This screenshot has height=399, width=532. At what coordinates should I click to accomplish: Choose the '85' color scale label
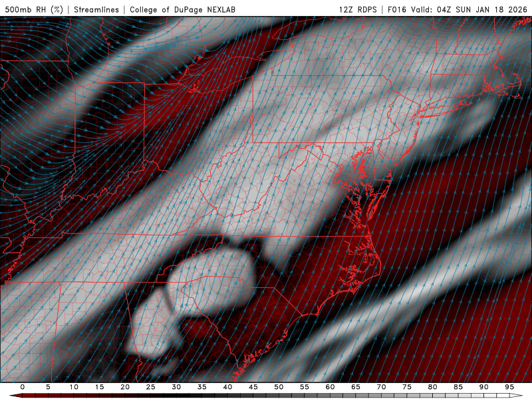[x=458, y=387]
